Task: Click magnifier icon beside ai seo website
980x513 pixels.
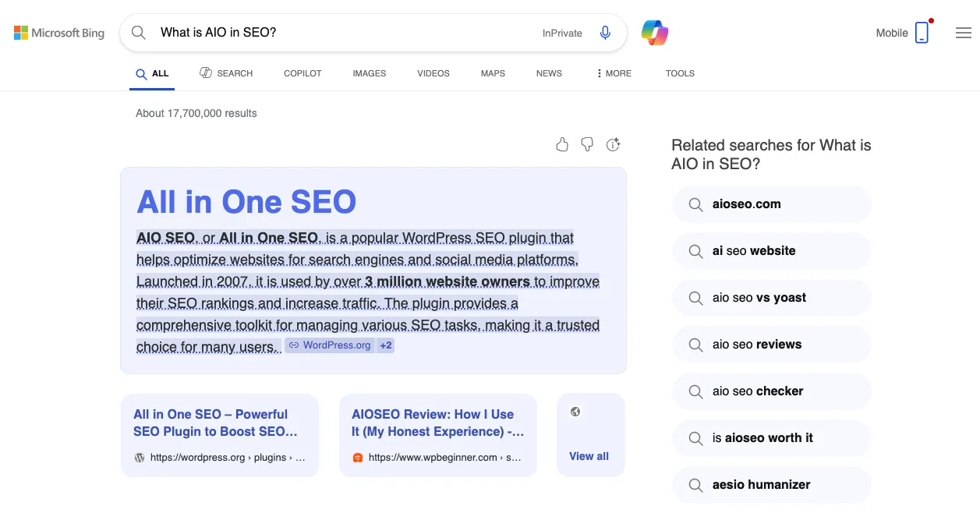Action: coord(696,251)
